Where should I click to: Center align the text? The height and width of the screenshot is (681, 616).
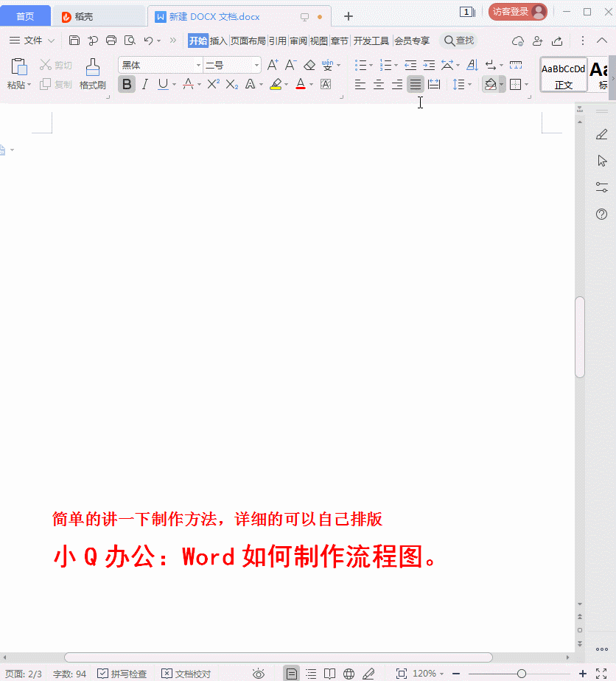pos(379,84)
